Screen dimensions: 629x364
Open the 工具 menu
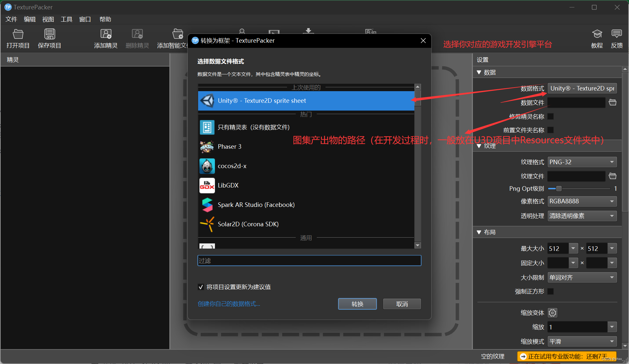pos(66,19)
